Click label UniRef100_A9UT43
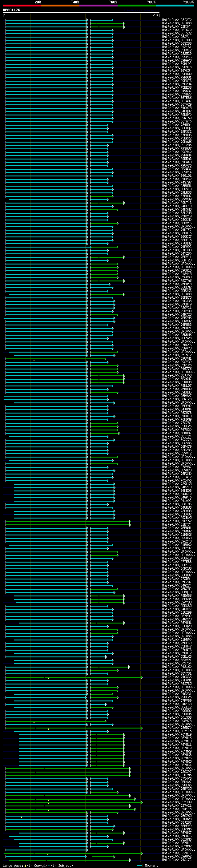The image size is (197, 868). [x=177, y=203]
